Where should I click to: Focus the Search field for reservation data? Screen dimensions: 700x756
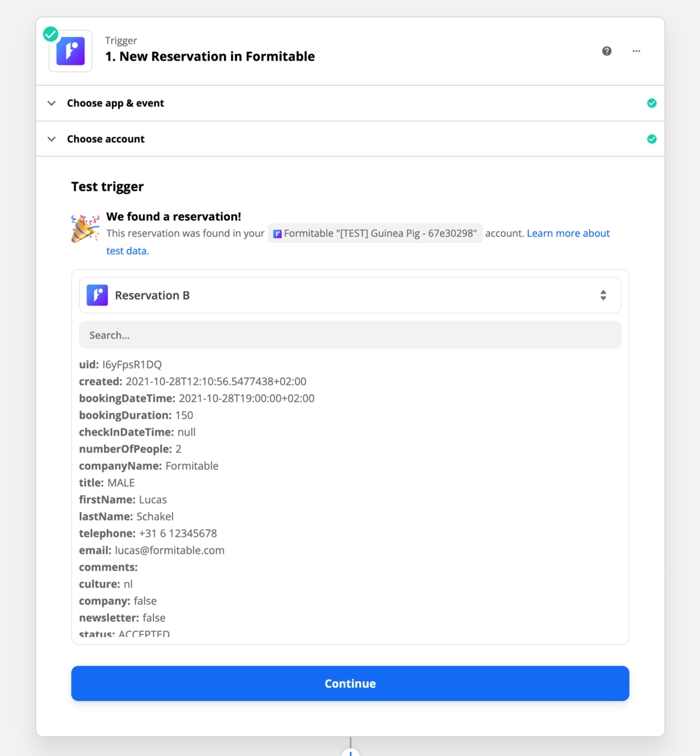(350, 335)
